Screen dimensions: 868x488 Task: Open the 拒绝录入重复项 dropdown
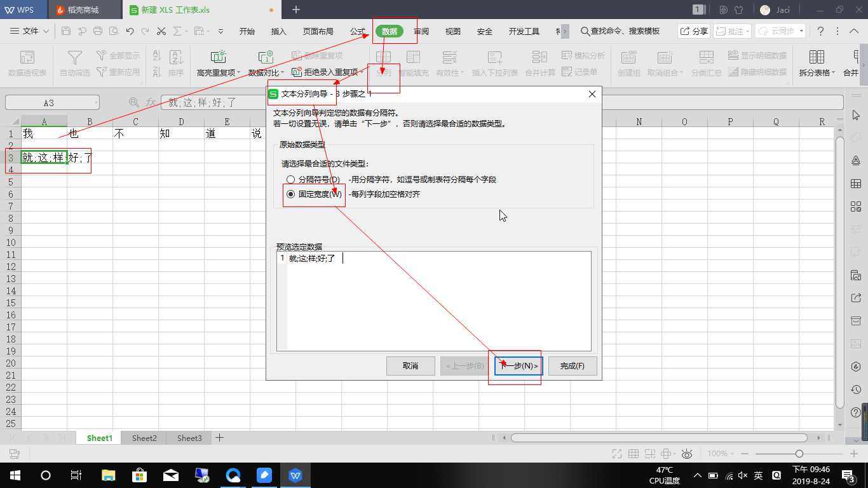click(329, 72)
